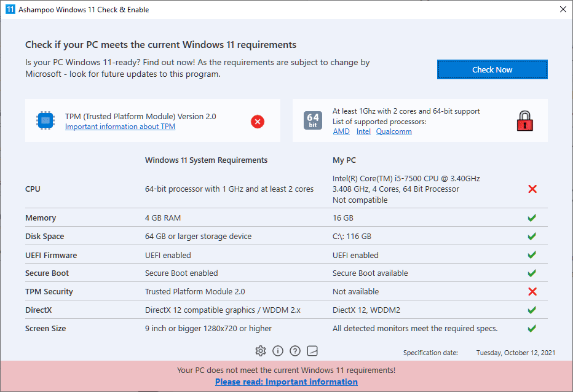Click the red padlock icon on processor panel
Viewport: 573px width, 392px height.
[x=524, y=121]
